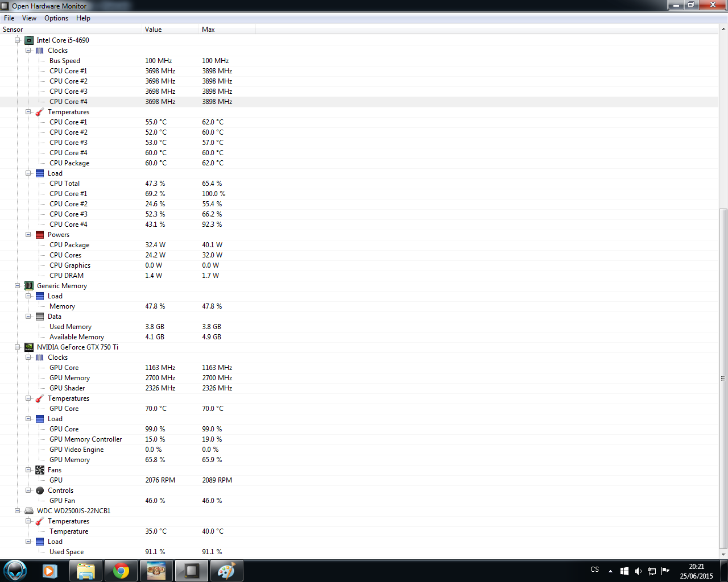Select the CPU Graphics power row
This screenshot has width=728, height=582.
pyautogui.click(x=359, y=265)
